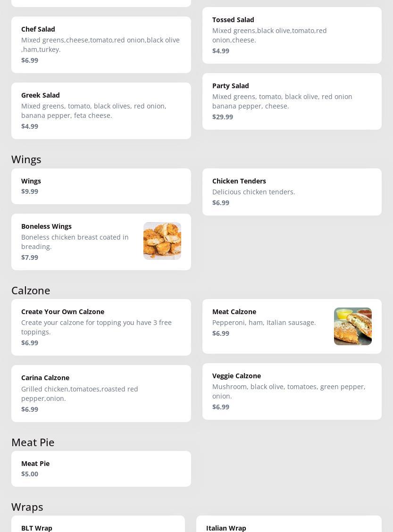Open the Greek Salad item card
The width and height of the screenshot is (393, 532).
coord(101,111)
